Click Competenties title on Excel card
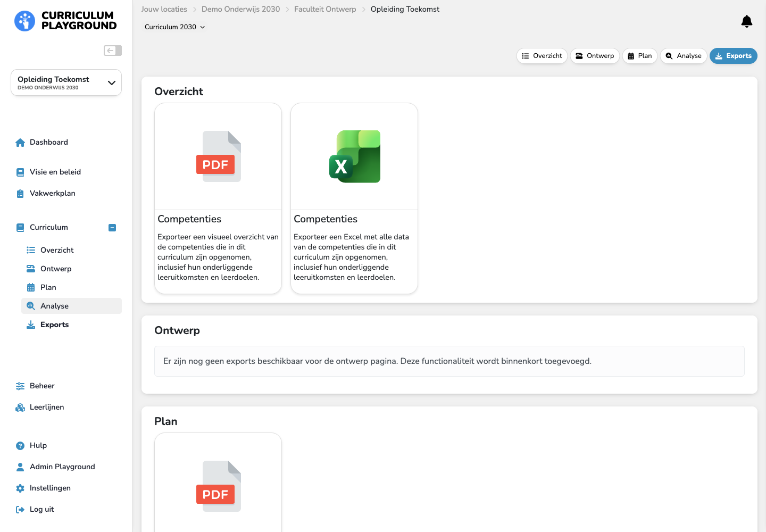766x532 pixels. pos(326,219)
